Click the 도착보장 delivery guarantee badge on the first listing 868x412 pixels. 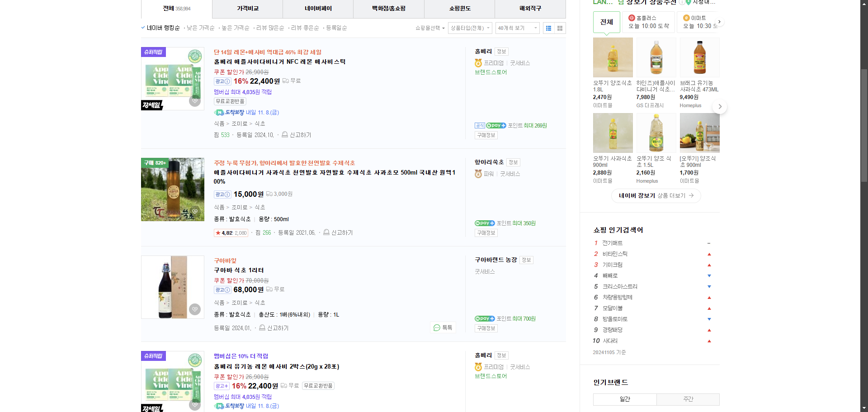[229, 113]
